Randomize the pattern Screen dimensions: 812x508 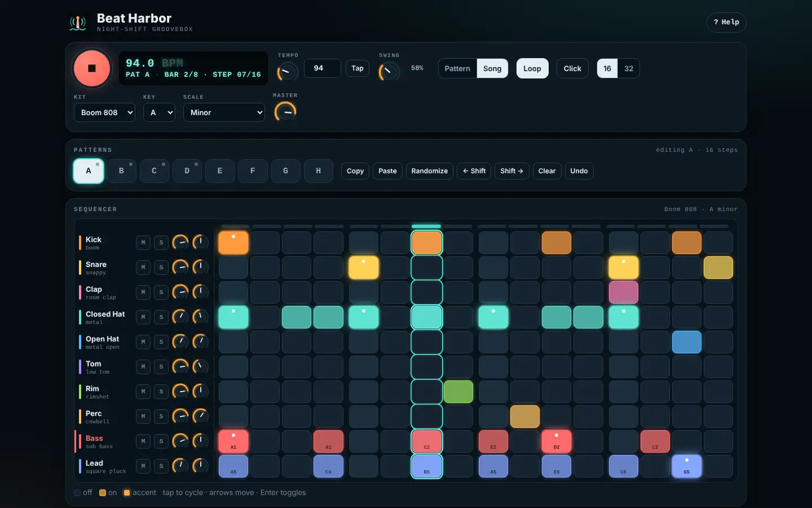click(x=430, y=171)
